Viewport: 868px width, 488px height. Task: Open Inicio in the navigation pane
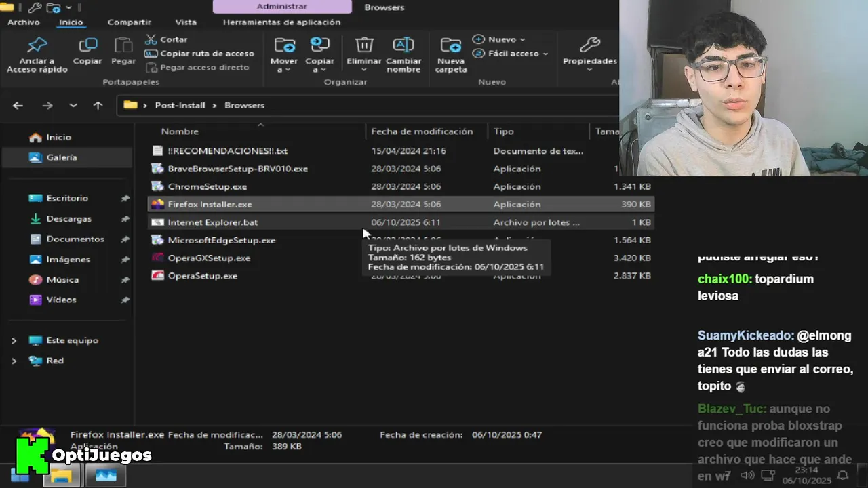(58, 137)
